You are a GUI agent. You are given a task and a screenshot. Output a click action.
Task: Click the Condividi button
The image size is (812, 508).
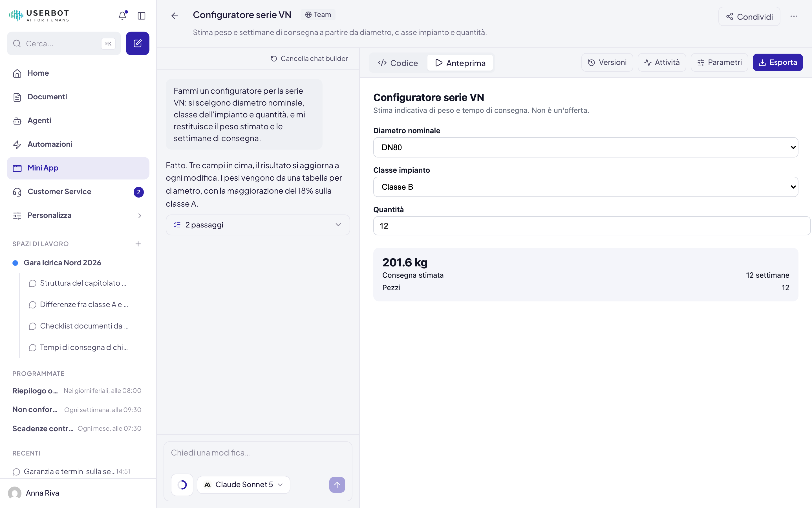pyautogui.click(x=749, y=16)
